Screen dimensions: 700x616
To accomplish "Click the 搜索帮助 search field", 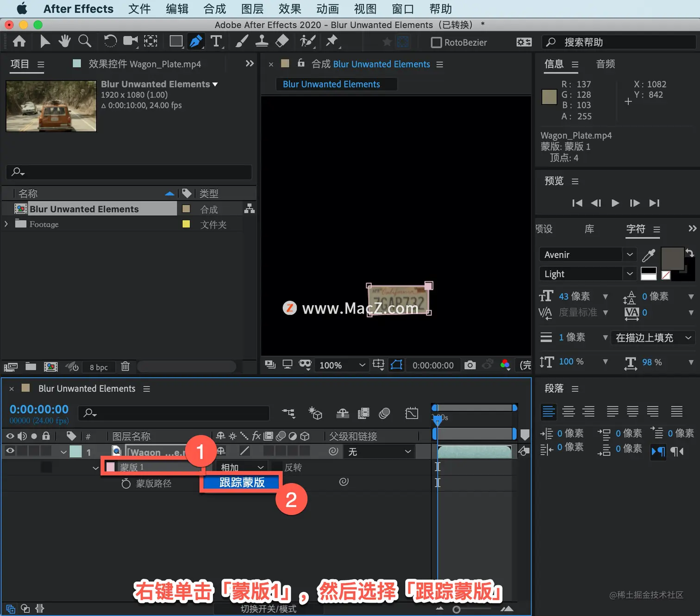I will click(x=619, y=43).
